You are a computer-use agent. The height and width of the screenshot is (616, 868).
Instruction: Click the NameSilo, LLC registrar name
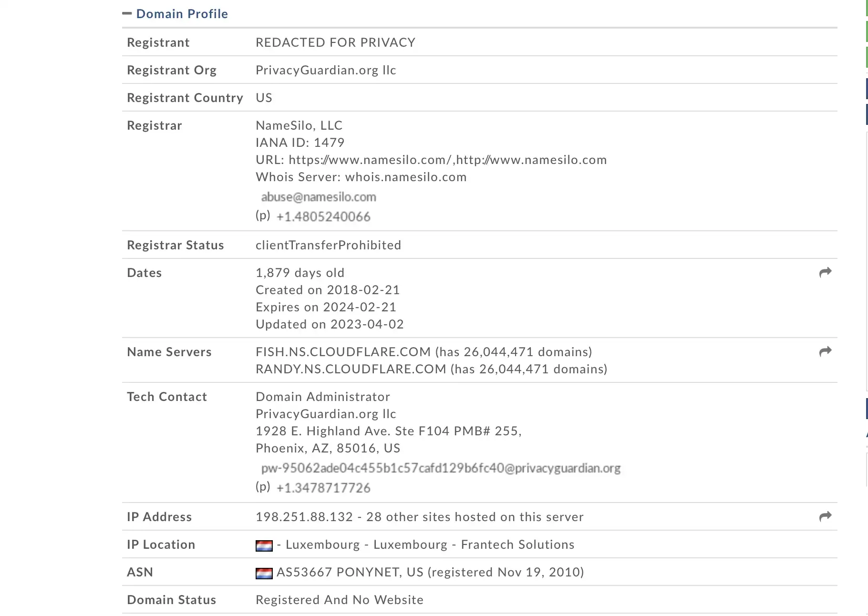[299, 125]
